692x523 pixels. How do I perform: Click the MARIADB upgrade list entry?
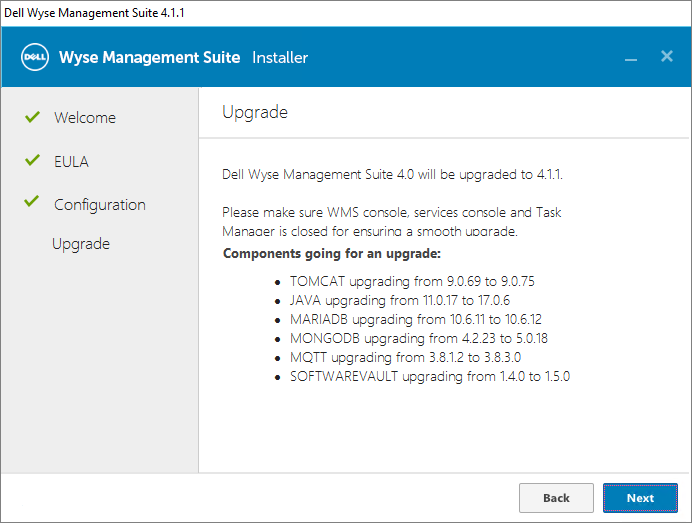[415, 320]
